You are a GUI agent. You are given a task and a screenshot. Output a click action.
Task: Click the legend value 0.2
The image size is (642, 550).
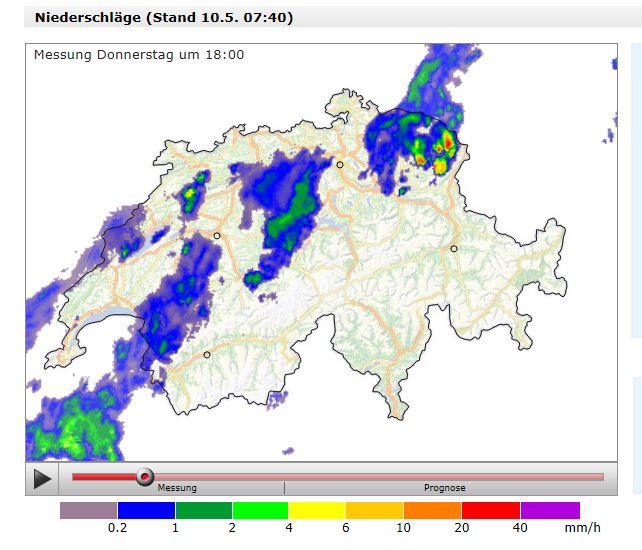[118, 527]
